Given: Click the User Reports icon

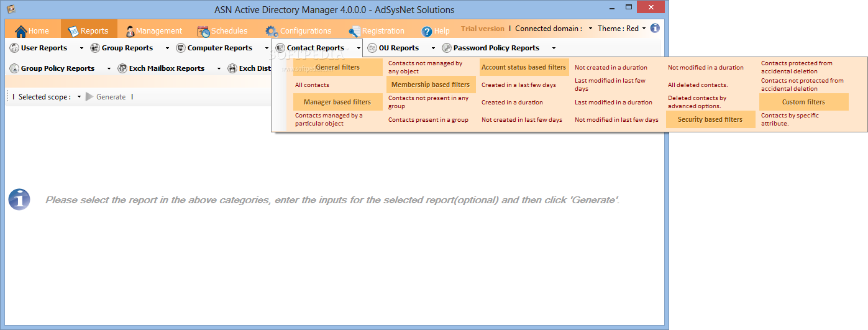Looking at the screenshot, I should pyautogui.click(x=14, y=48).
